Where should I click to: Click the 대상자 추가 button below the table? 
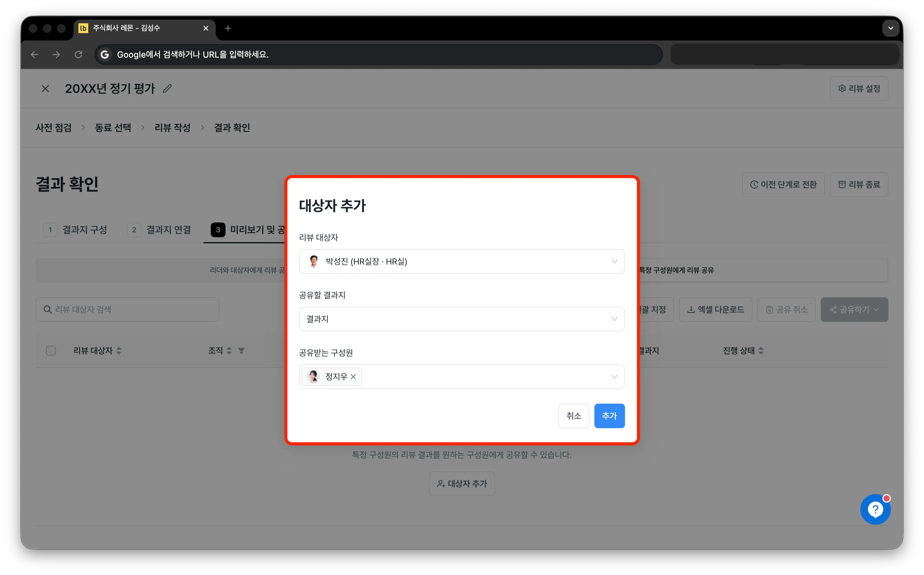tap(461, 483)
